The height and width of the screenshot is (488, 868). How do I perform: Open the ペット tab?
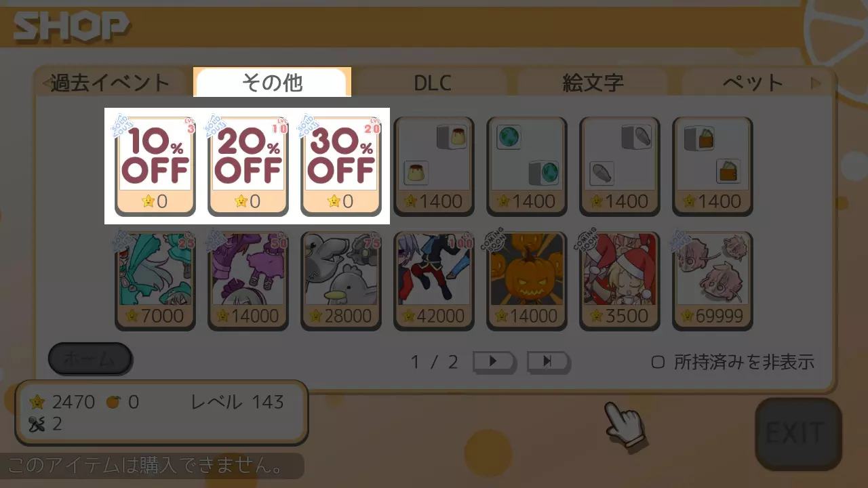click(753, 83)
